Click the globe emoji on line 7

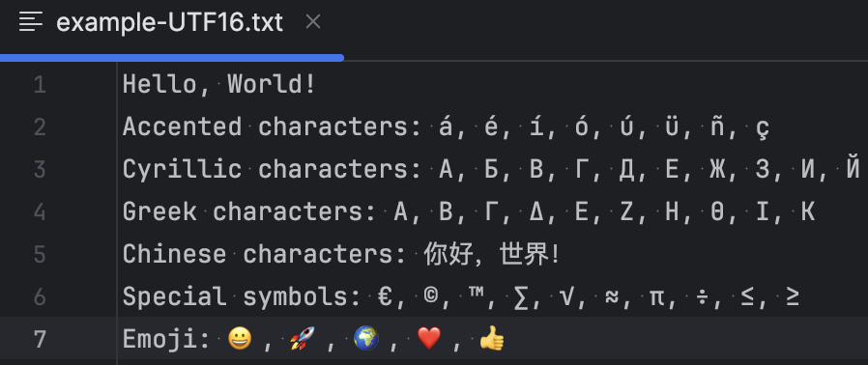coord(366,339)
